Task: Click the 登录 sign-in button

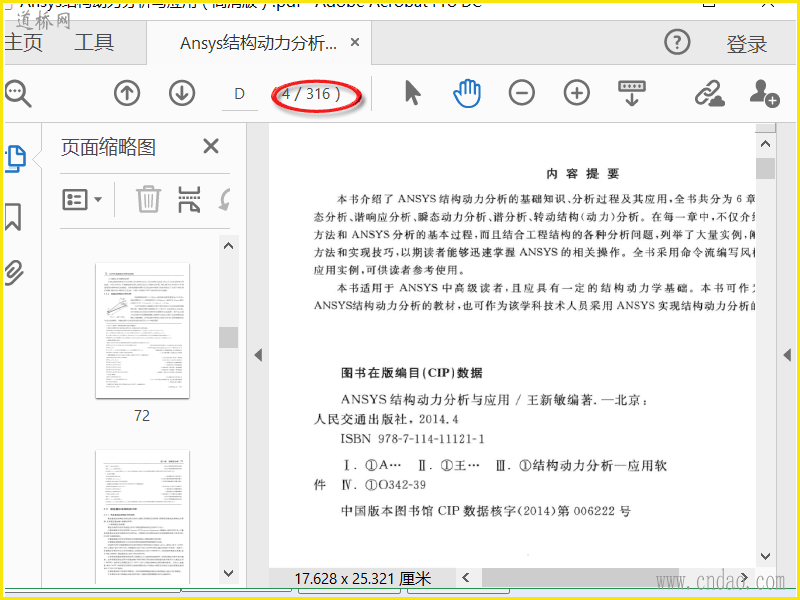Action: (747, 44)
